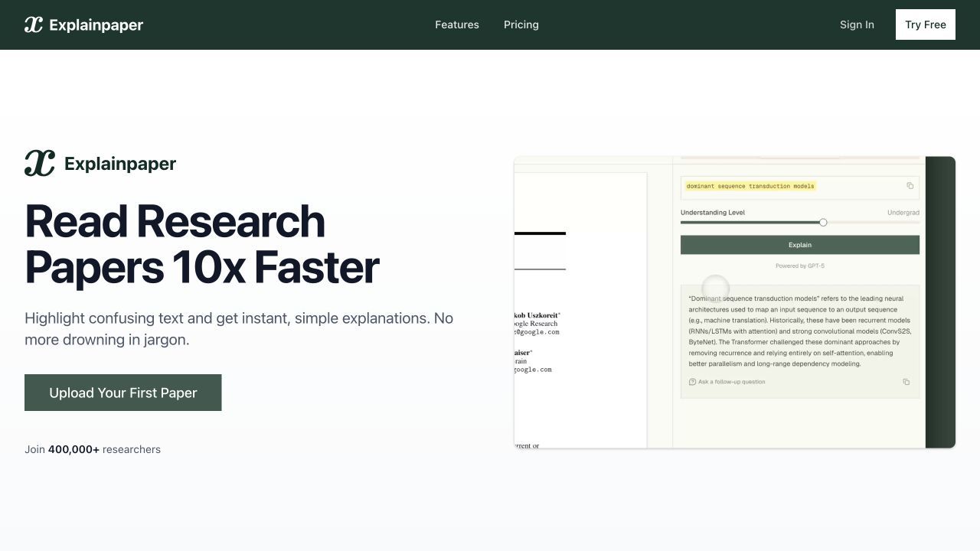The image size is (980, 551).
Task: Click Upload Your First Paper button
Action: click(122, 393)
